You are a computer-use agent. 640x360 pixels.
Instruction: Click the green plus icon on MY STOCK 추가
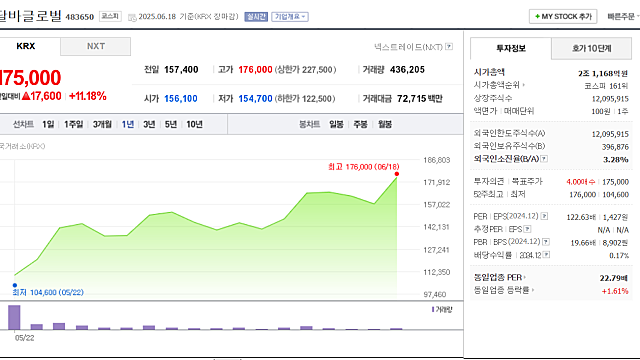tap(537, 16)
